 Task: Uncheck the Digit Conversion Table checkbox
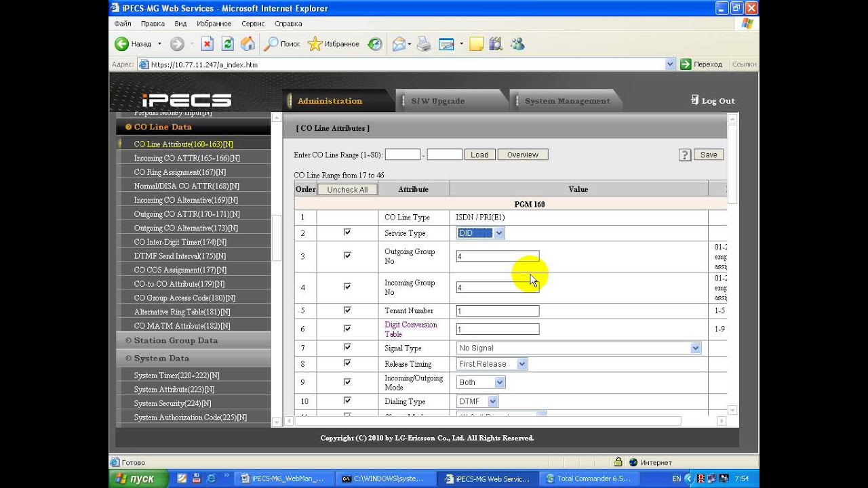coord(347,328)
